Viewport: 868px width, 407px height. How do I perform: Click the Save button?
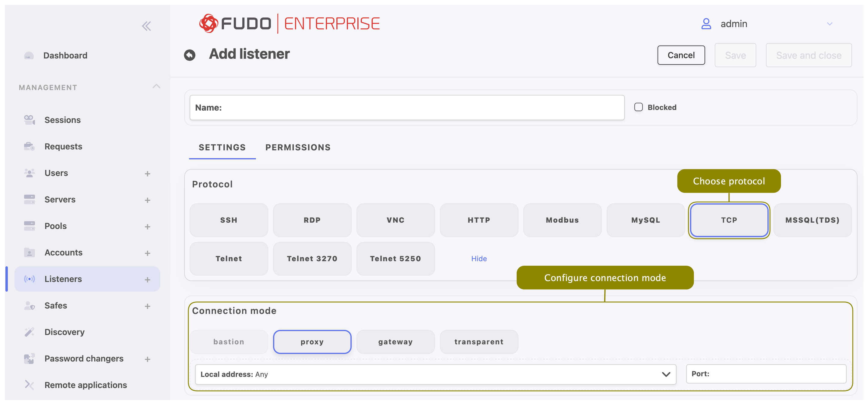[735, 55]
